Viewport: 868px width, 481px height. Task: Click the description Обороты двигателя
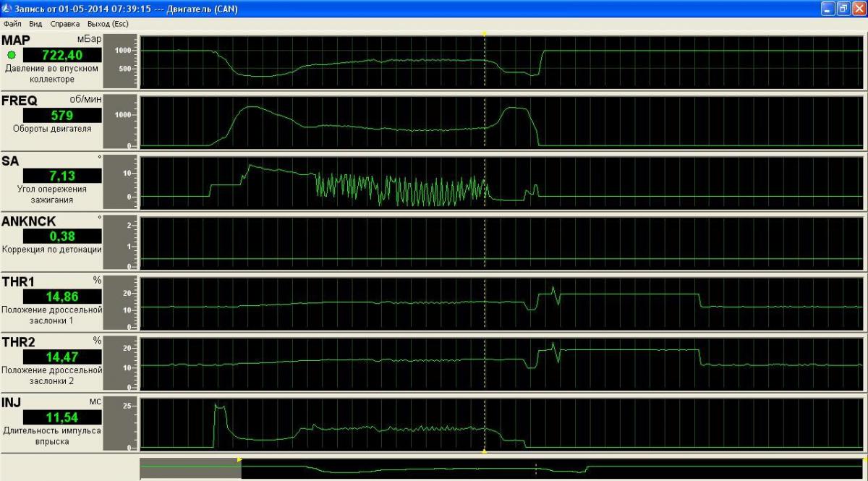coord(52,129)
